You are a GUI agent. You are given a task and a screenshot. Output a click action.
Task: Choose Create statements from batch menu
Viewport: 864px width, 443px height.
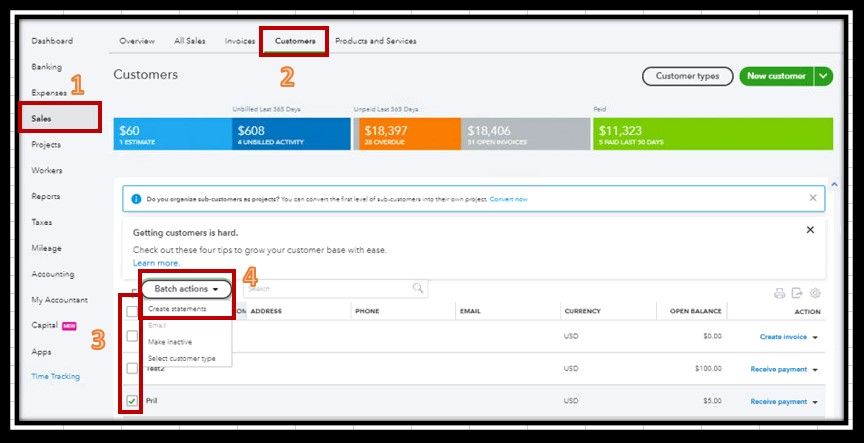[177, 309]
